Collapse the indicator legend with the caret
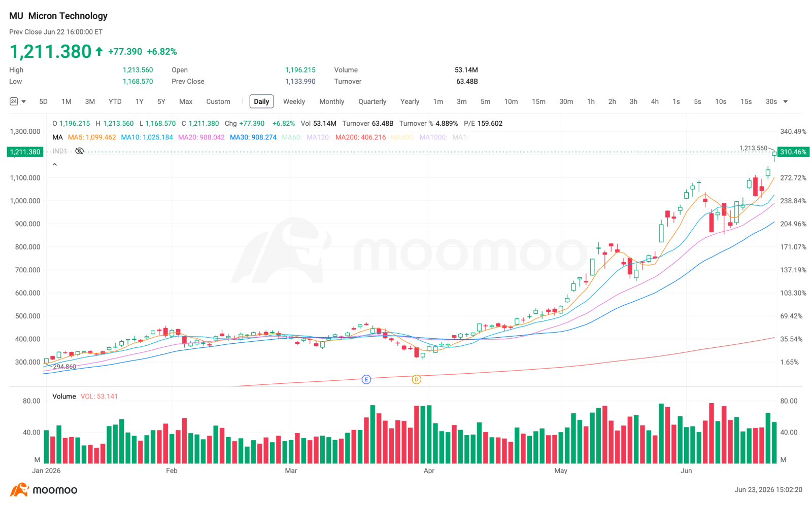This screenshot has width=812, height=505. (55, 164)
